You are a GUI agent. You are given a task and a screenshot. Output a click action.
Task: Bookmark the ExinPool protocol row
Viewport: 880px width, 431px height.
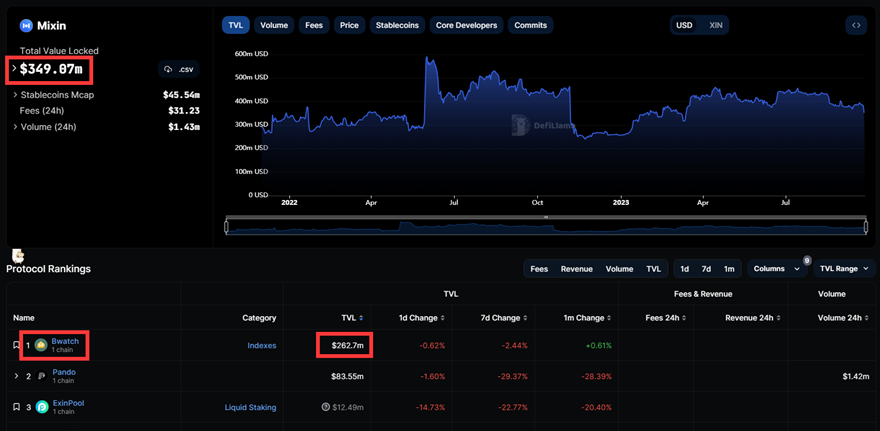tap(16, 407)
